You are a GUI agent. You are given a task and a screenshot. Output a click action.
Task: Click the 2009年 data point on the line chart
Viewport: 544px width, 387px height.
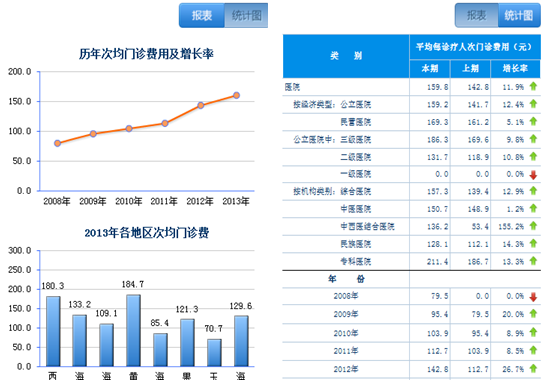(93, 134)
